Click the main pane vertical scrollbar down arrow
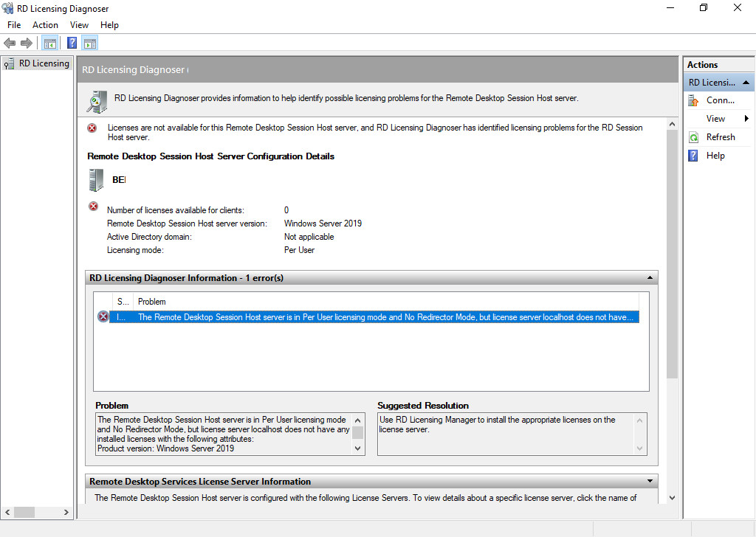756x537 pixels. pyautogui.click(x=672, y=498)
